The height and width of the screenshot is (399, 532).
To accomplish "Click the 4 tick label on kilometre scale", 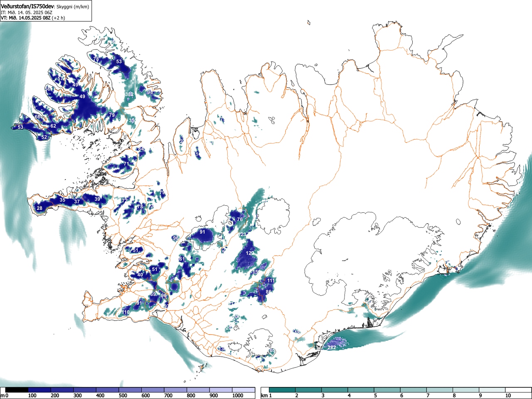I will pos(349,396).
